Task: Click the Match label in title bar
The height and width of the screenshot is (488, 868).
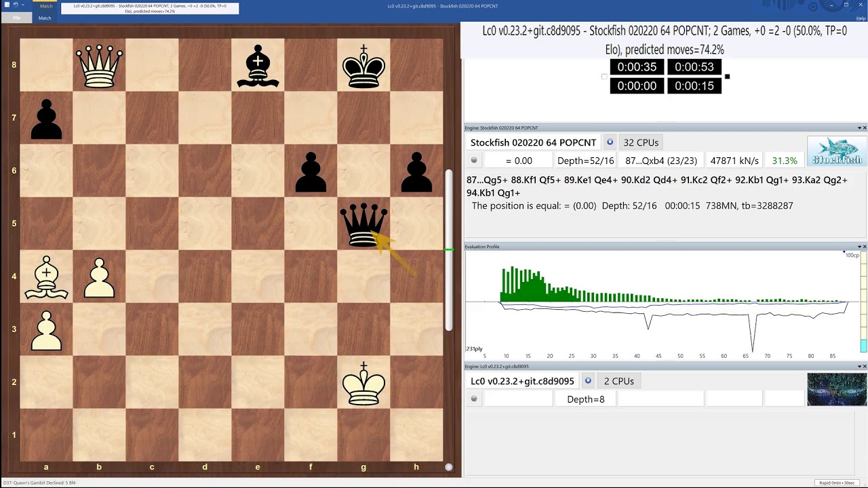Action: pyautogui.click(x=46, y=5)
